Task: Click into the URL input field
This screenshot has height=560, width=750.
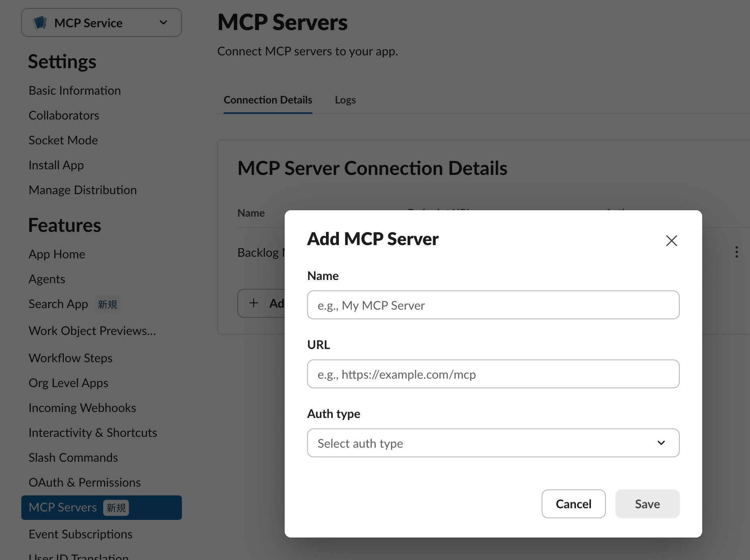Action: click(x=493, y=374)
